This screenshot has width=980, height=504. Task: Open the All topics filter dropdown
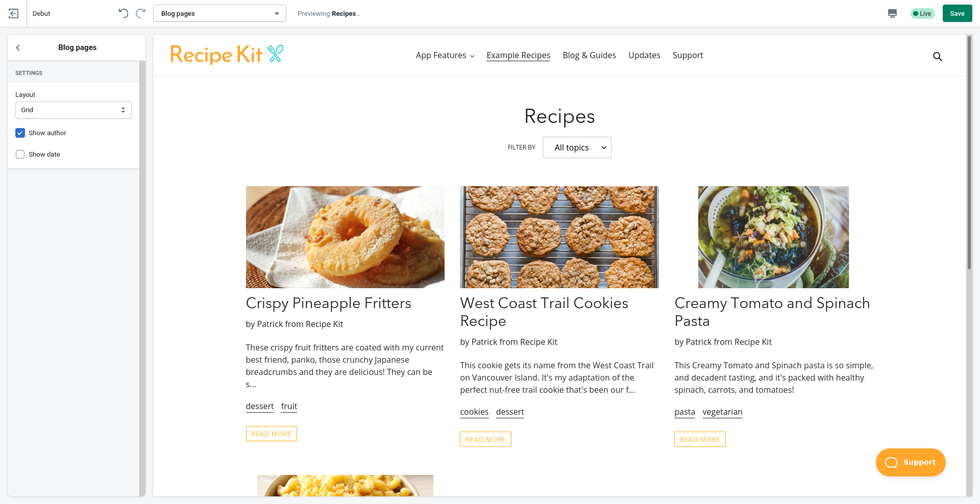577,147
